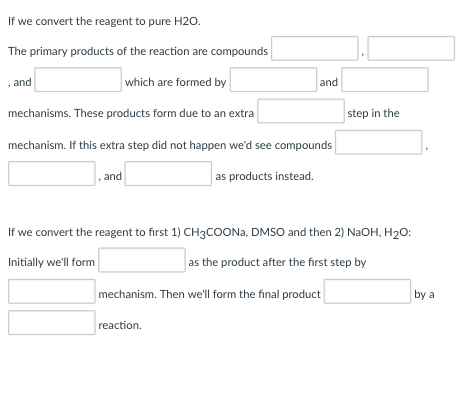Select the second compound blank on first line

[411, 48]
